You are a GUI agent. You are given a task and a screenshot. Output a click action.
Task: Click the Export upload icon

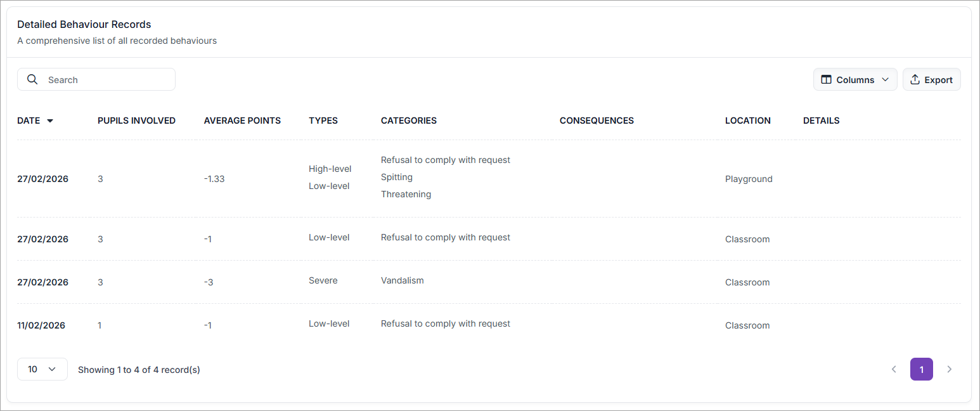point(915,80)
